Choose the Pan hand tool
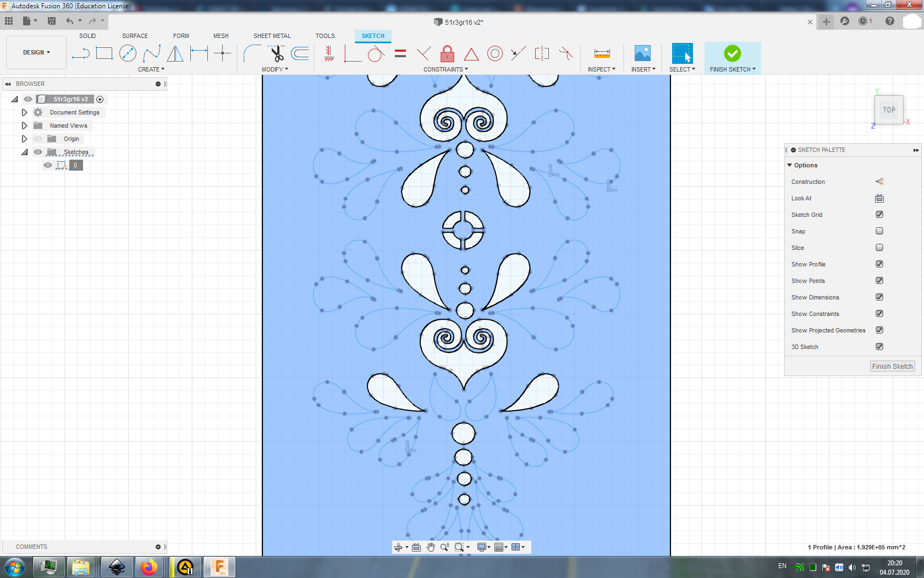This screenshot has width=924, height=578. coord(431,547)
